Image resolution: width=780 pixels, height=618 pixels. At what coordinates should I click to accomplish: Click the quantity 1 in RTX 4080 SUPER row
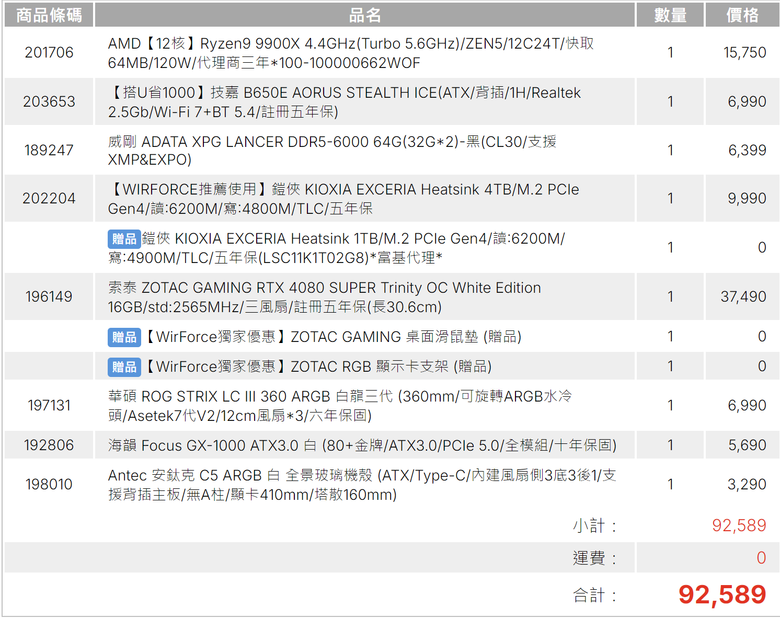point(670,297)
